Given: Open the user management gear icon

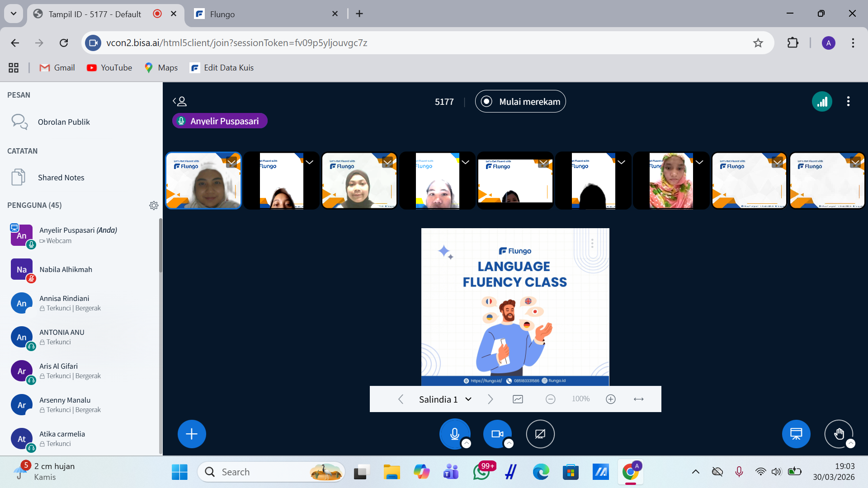Looking at the screenshot, I should [x=154, y=206].
